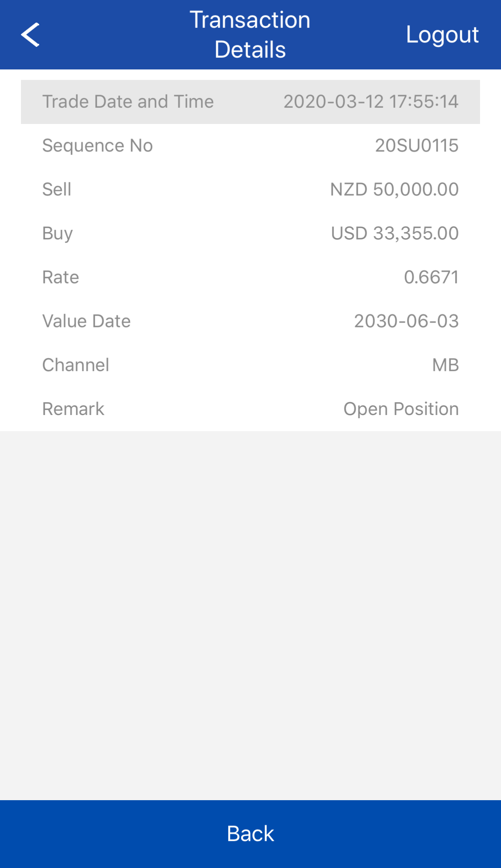Tap the MB channel value
501x868 pixels.
445,365
